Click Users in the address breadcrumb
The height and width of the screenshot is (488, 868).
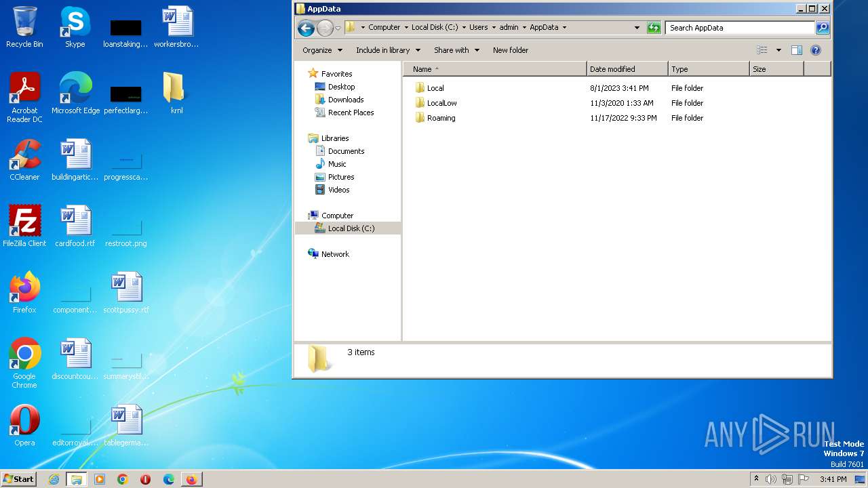click(x=479, y=28)
